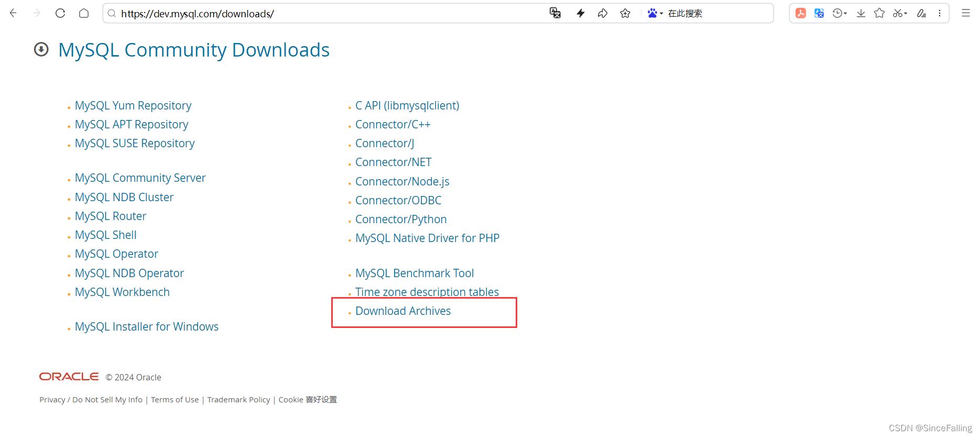This screenshot has height=438, width=980.
Task: Open Trademark Policy footer link
Action: point(238,399)
